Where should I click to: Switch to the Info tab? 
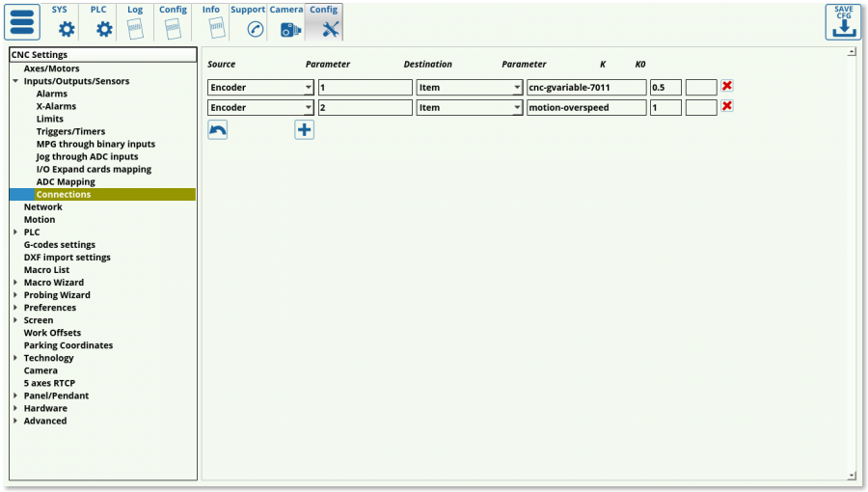[211, 22]
